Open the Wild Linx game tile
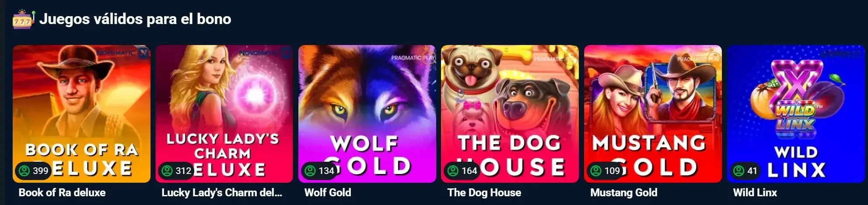The width and height of the screenshot is (868, 205). coord(796,114)
